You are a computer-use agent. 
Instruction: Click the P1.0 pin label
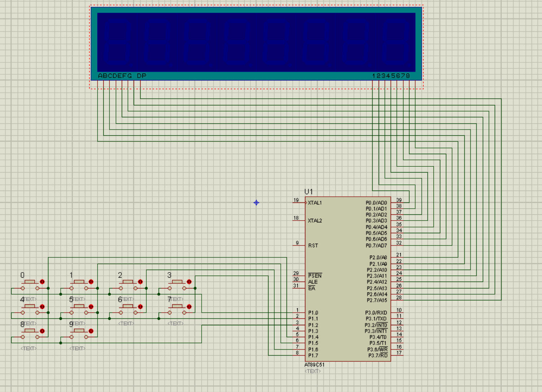click(x=313, y=313)
